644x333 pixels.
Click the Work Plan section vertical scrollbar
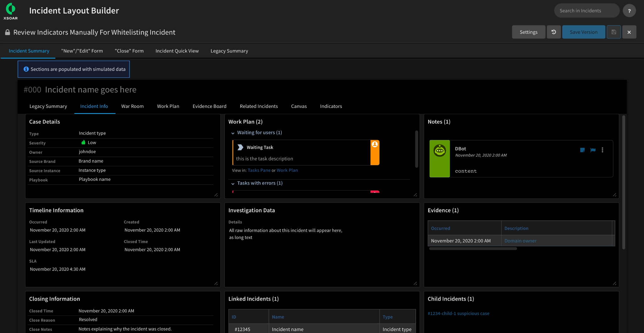pos(416,149)
